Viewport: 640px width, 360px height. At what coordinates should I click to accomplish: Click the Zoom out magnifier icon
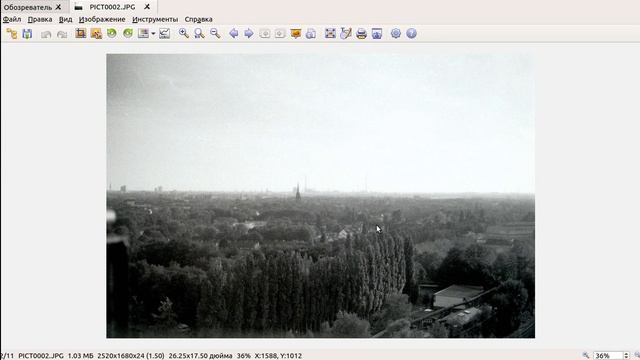click(x=215, y=33)
